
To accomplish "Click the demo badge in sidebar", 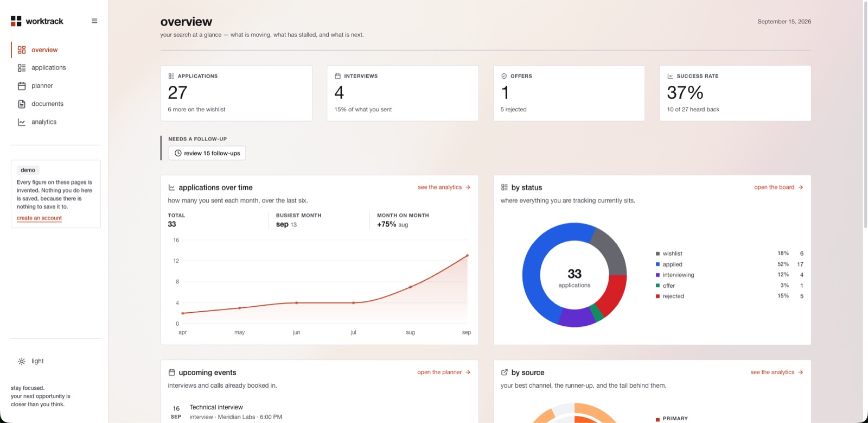I will tap(28, 170).
